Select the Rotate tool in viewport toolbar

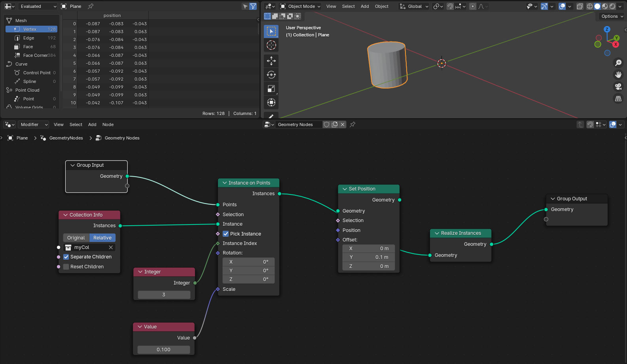pyautogui.click(x=271, y=75)
